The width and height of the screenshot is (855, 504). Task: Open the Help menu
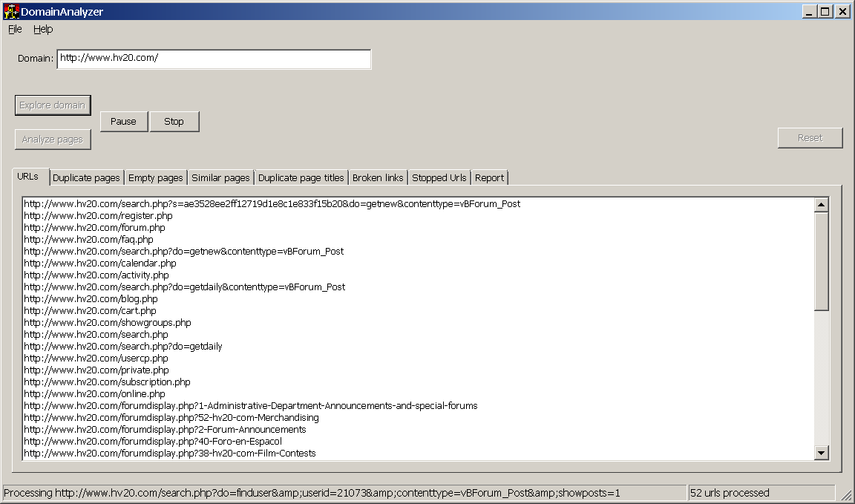[x=43, y=29]
